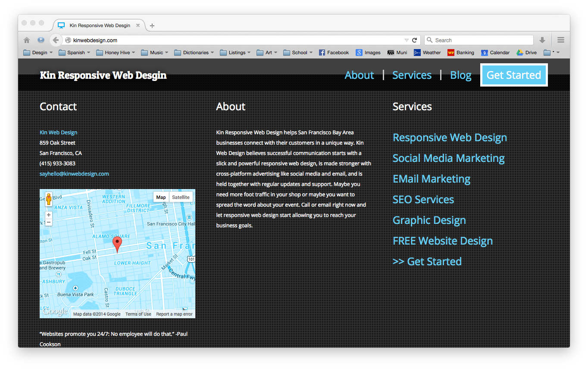This screenshot has width=588, height=369.
Task: Open the URL bar history dropdown arrow
Action: tap(407, 40)
